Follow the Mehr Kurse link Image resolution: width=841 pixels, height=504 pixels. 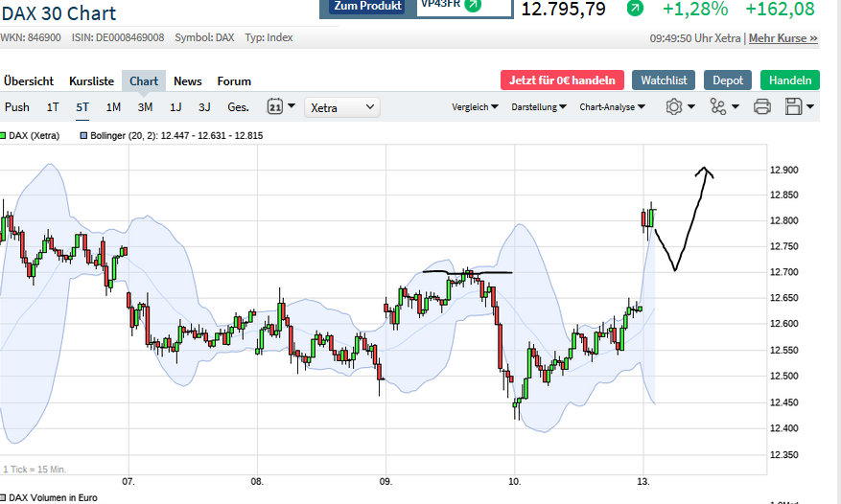(783, 38)
